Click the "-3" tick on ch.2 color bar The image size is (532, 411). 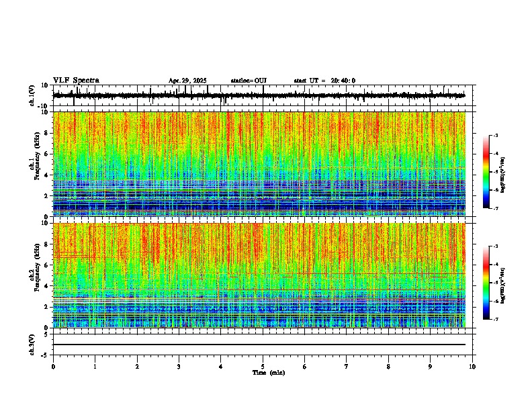coord(496,246)
